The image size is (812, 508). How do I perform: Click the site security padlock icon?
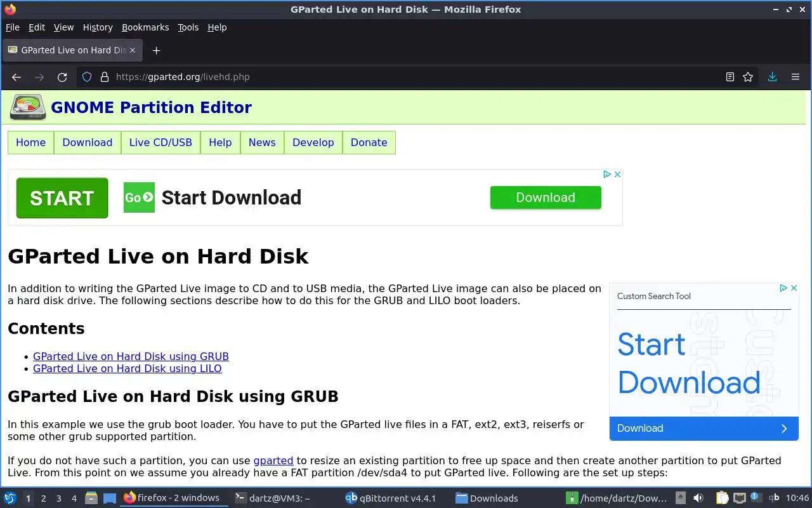pos(105,77)
